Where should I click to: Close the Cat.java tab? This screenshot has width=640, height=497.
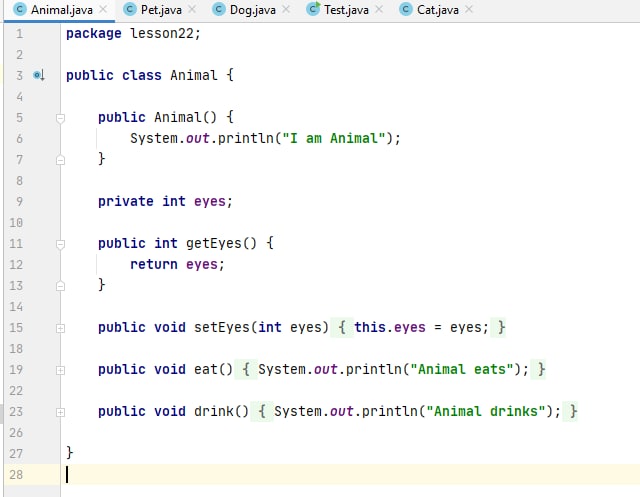pyautogui.click(x=469, y=9)
